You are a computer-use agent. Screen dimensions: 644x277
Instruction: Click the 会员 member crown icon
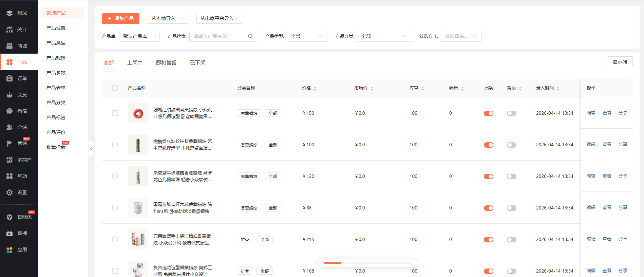[x=10, y=95]
